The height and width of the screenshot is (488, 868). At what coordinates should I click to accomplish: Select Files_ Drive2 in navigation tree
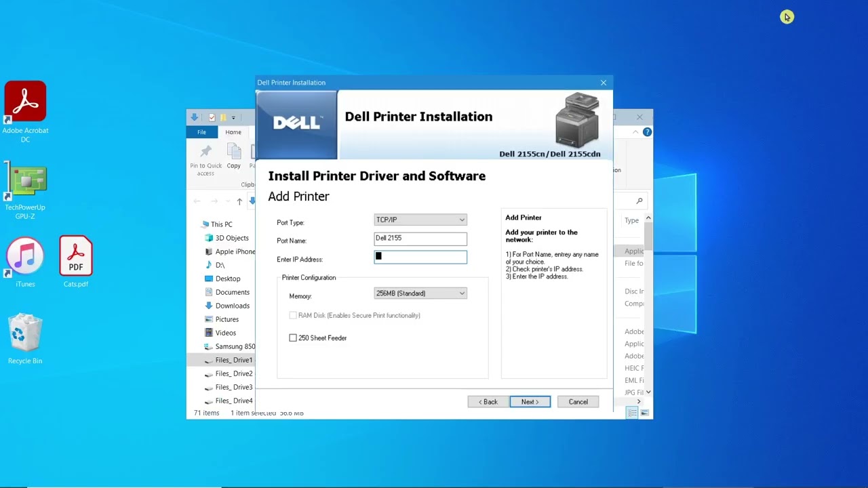point(229,373)
